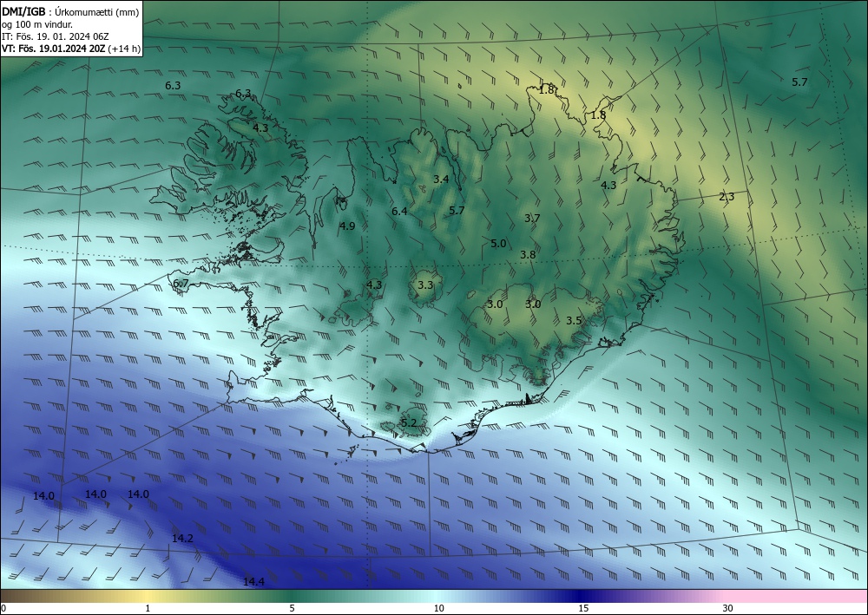
Task: Click the color scale tick label 10
Action: tap(439, 609)
